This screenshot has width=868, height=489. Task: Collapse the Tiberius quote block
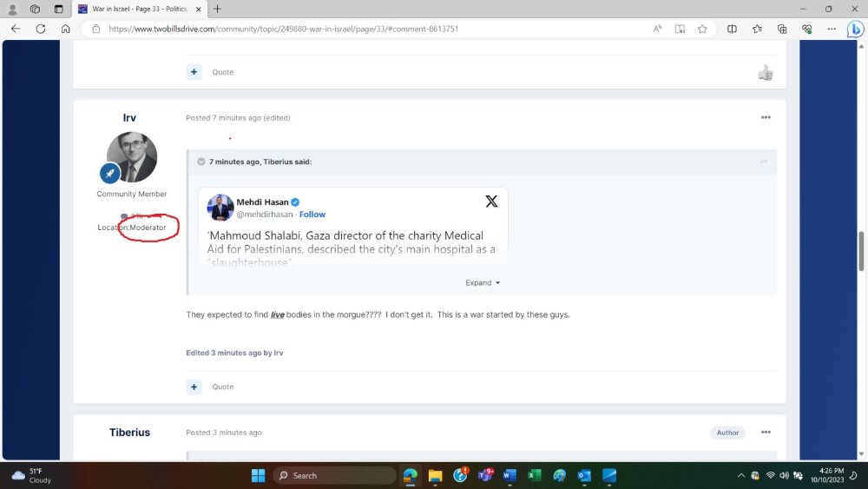pyautogui.click(x=201, y=162)
